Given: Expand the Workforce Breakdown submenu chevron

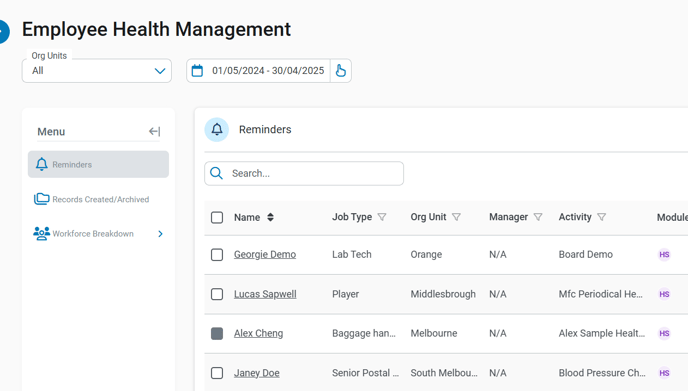Looking at the screenshot, I should tap(161, 234).
